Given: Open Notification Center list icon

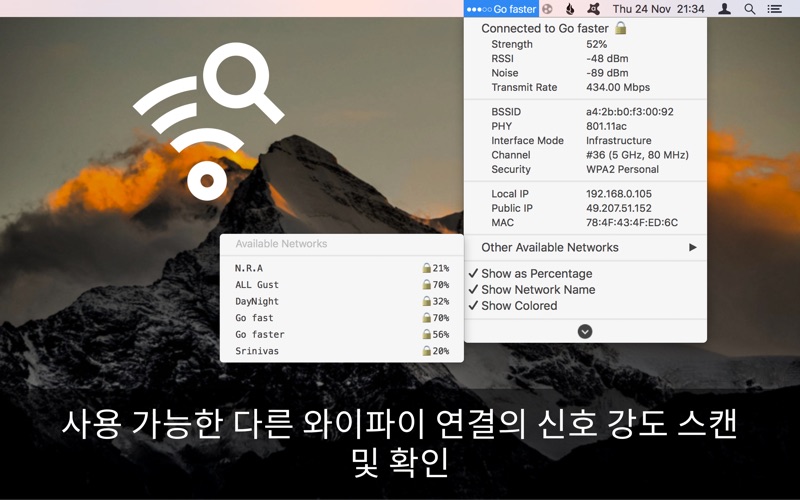Looking at the screenshot, I should point(774,9).
